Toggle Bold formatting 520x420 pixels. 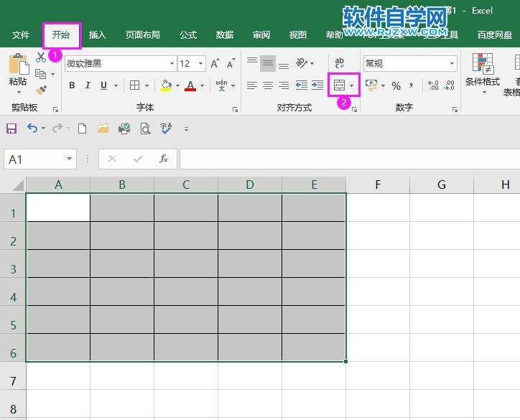(72, 85)
